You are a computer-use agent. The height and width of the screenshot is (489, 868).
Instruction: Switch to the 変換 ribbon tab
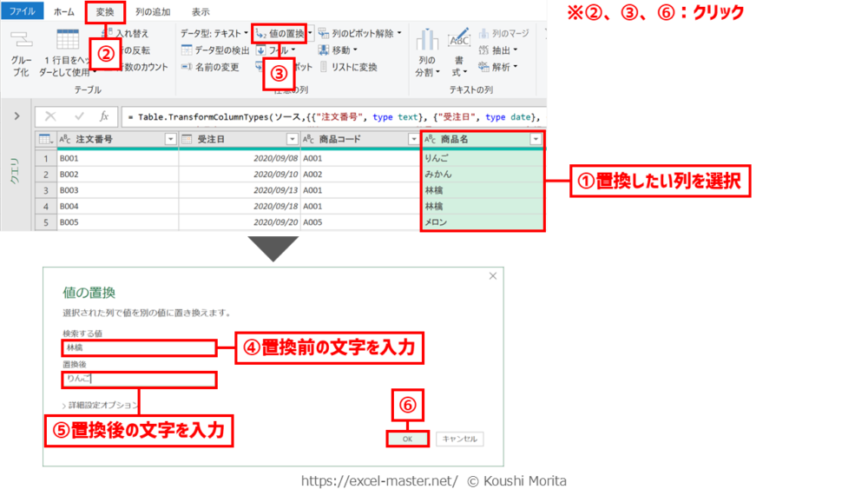[105, 12]
